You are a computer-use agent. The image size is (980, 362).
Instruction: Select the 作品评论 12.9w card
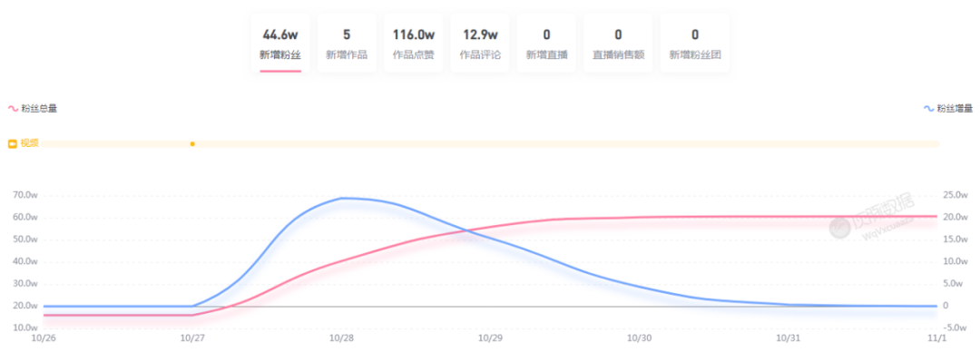click(x=480, y=44)
